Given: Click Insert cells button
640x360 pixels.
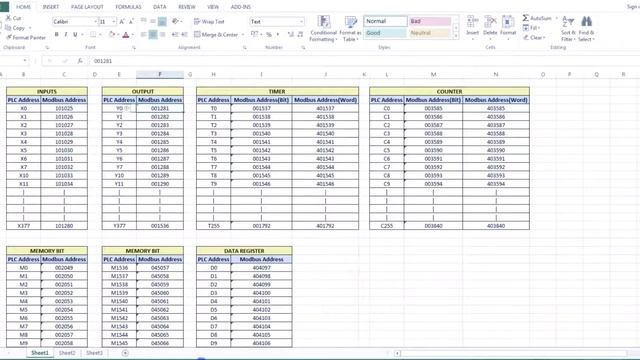Looking at the screenshot, I should pyautogui.click(x=472, y=28).
